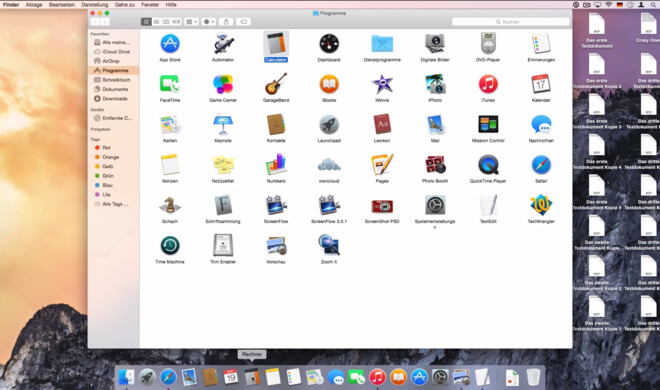Viewport: 660px width, 390px height.
Task: Open the Trash in the Dock
Action: tap(533, 377)
